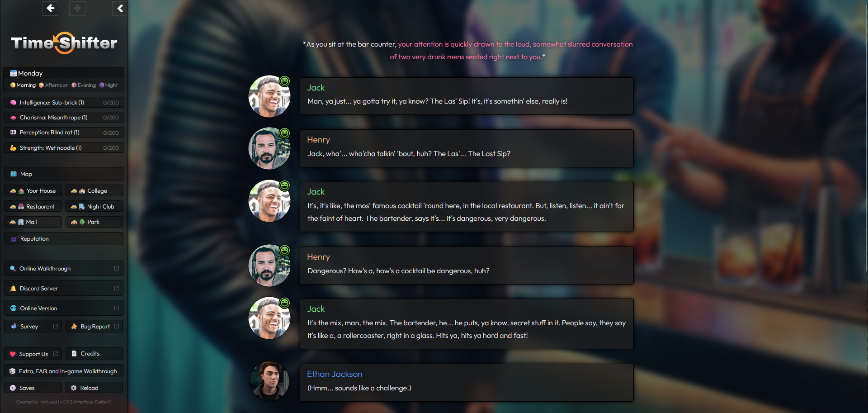This screenshot has height=413, width=868.
Task: Collapse the sidebar with the chevron icon
Action: [120, 8]
